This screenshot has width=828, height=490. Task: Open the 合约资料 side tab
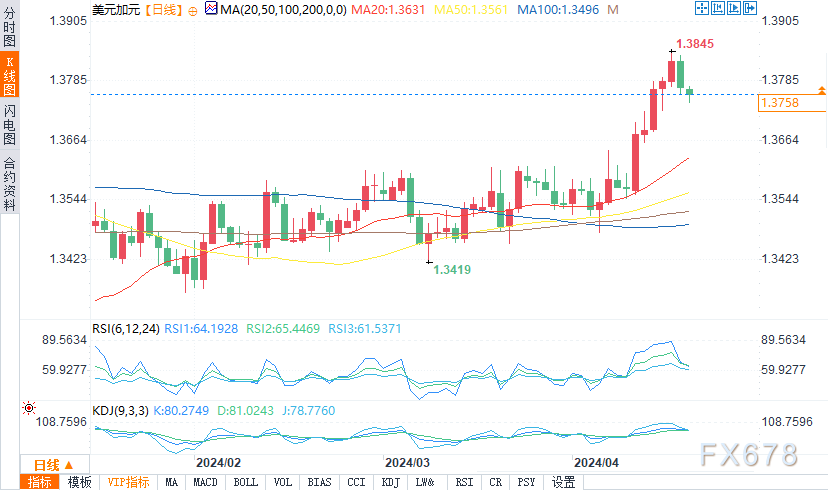coord(10,183)
